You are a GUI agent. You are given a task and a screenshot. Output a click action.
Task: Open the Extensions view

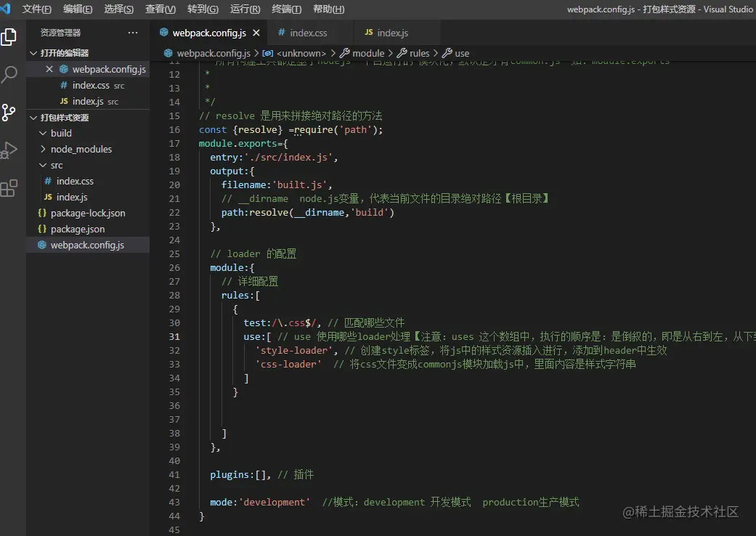[9, 188]
